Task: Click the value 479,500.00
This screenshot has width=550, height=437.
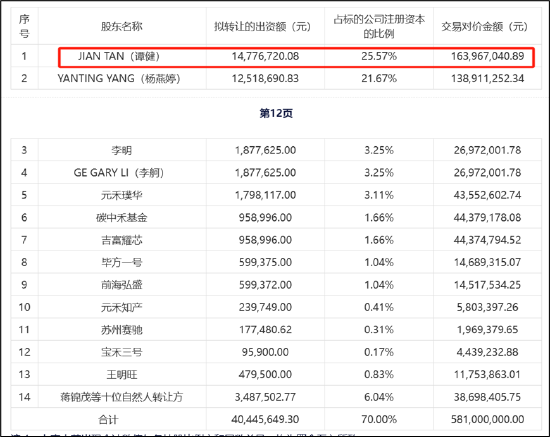Action: point(265,375)
